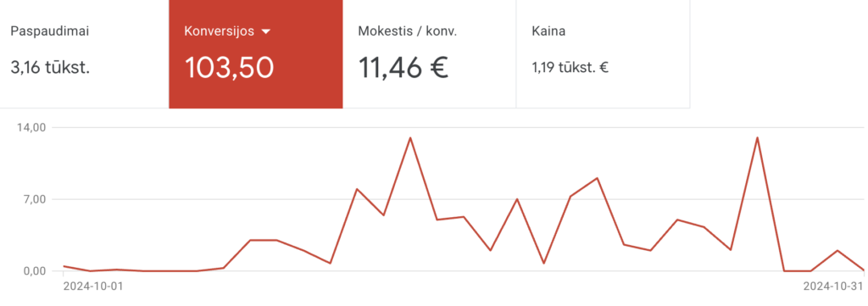This screenshot has height=306, width=868.
Task: Click the Konversijos label in the red card
Action: tap(220, 31)
